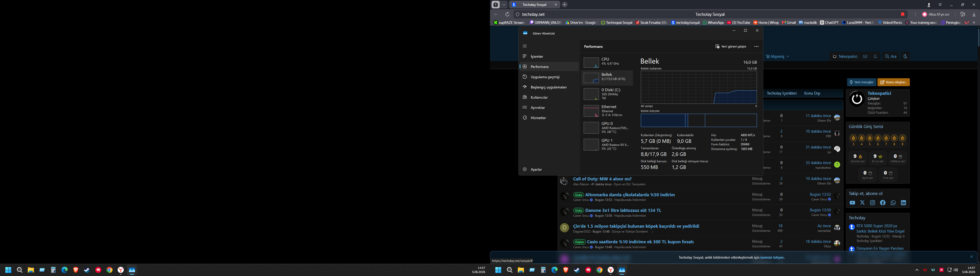
Task: Click the Bellek bileşimi composition bar
Action: coord(699,120)
